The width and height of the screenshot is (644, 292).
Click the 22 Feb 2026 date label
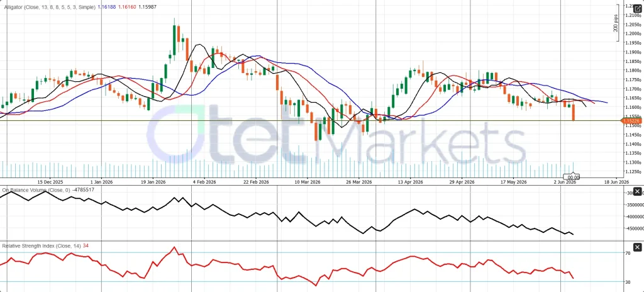[255, 182]
